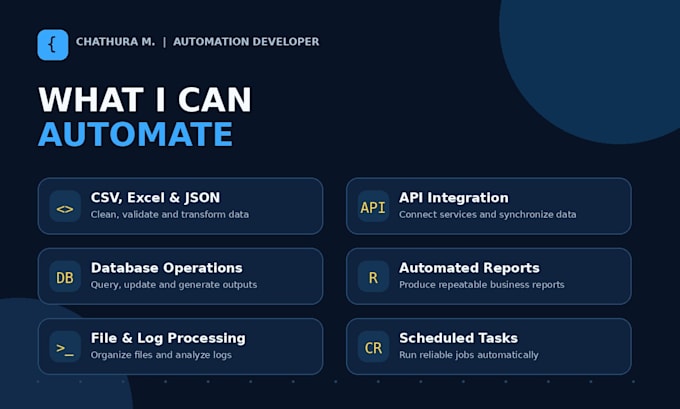Click the DB icon beside Database Operations
Viewport: 680px width, 409px height.
pos(65,276)
